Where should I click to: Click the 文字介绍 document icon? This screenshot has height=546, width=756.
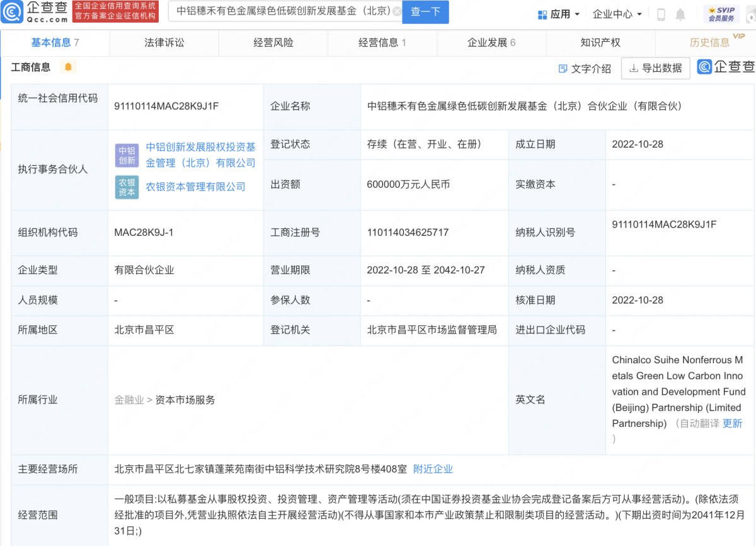[x=563, y=68]
